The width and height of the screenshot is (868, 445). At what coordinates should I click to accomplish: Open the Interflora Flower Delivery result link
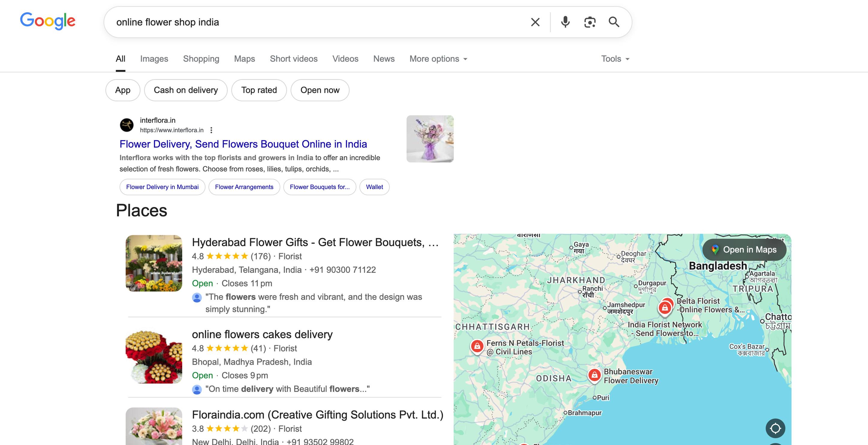[x=243, y=144]
